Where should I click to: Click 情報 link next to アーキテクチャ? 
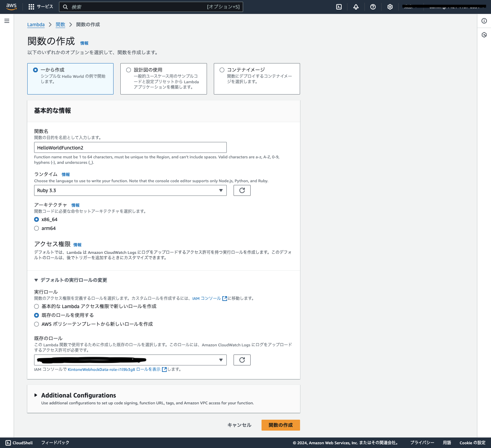click(75, 205)
